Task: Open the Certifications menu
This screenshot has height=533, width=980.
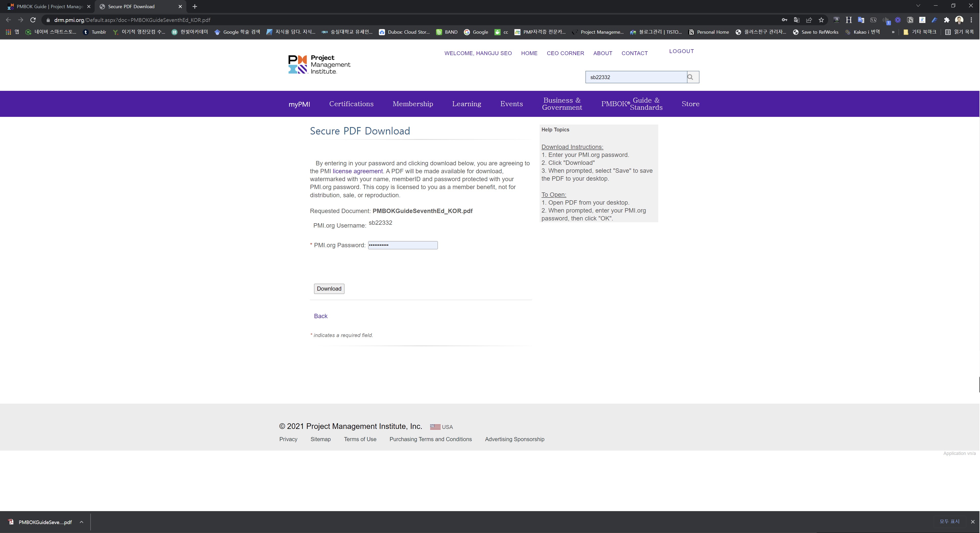Action: (x=351, y=104)
